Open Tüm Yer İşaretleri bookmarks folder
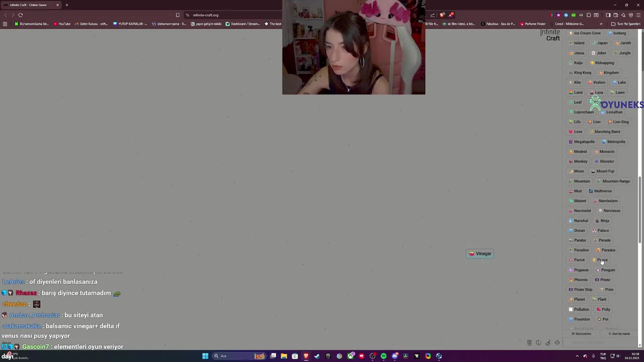 625,24
